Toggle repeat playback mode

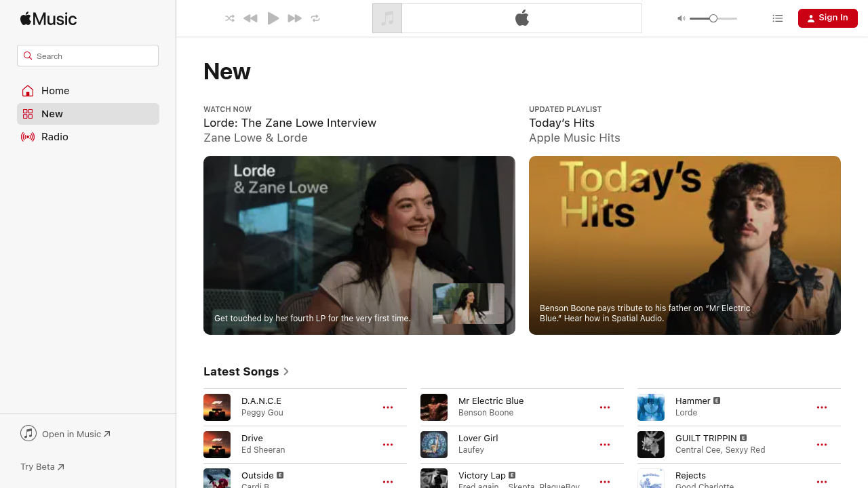pyautogui.click(x=315, y=18)
